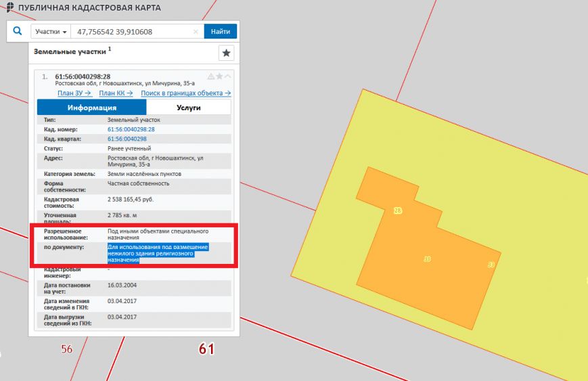
Task: Open the План ЗУ link
Action: pos(74,93)
